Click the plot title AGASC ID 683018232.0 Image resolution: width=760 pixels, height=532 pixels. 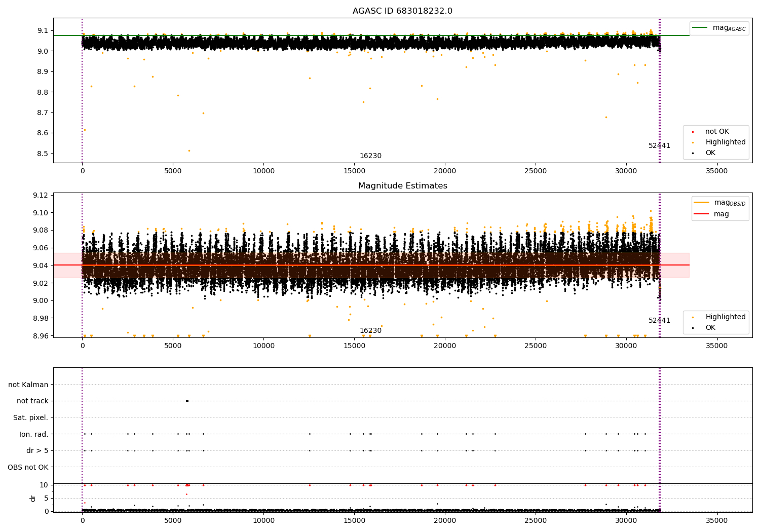click(x=402, y=11)
